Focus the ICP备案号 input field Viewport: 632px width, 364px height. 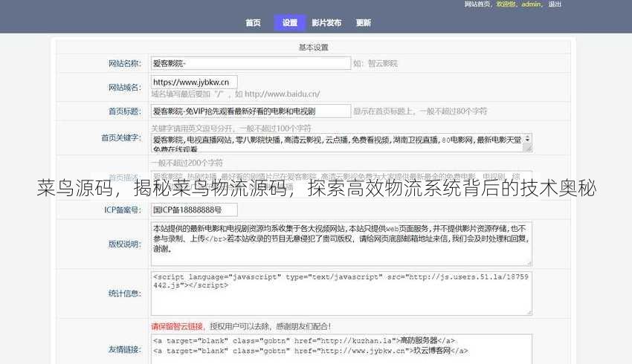tap(194, 209)
